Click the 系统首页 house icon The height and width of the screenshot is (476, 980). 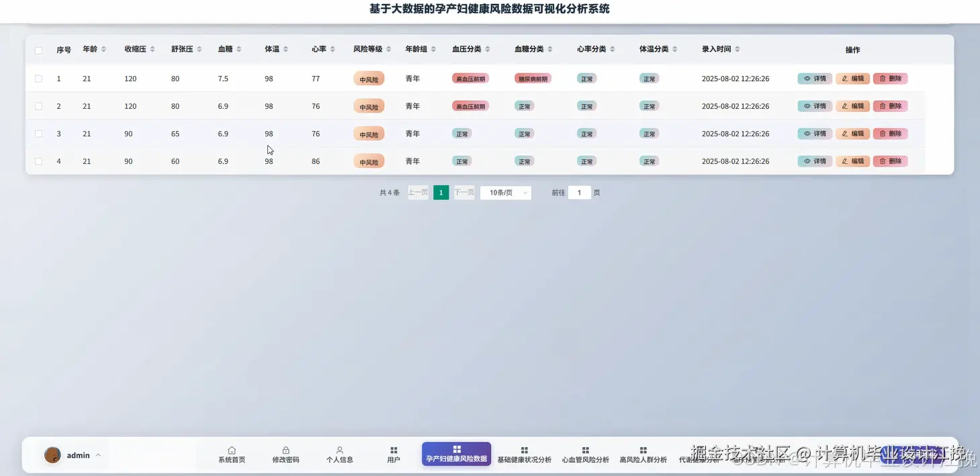232,450
